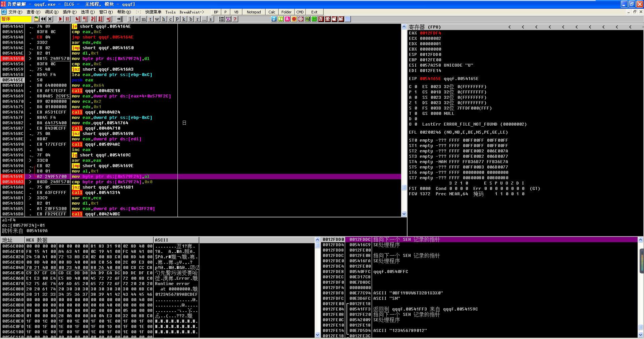This screenshot has width=644, height=339.
Task: Open Call stack window (k icon)
Action: 184,19
